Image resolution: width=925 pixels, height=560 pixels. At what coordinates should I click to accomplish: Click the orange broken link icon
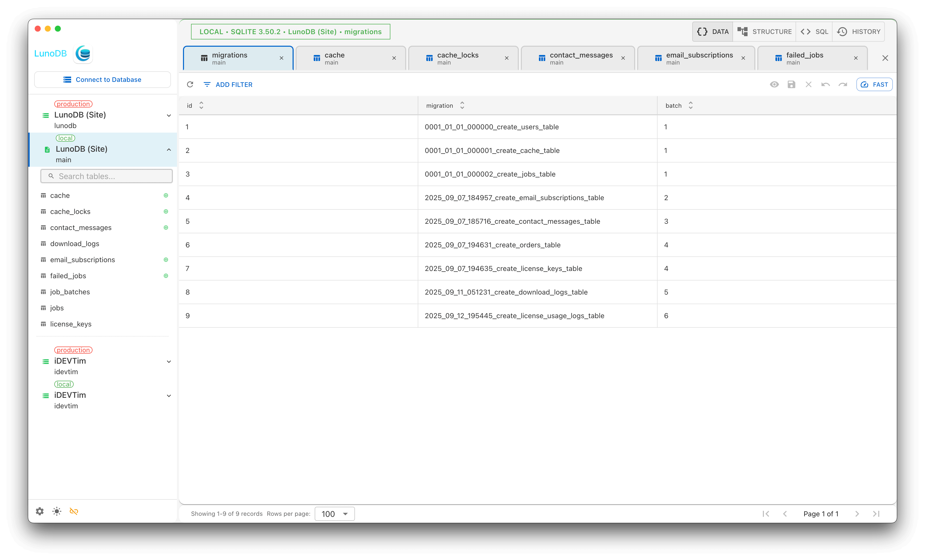coord(74,511)
